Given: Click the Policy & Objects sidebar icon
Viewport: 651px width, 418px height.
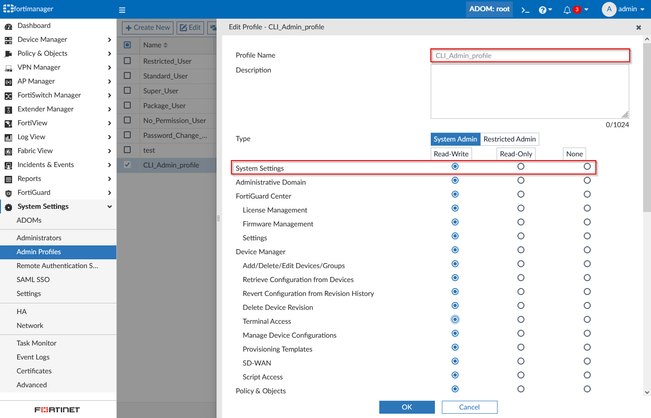Looking at the screenshot, I should tap(8, 54).
